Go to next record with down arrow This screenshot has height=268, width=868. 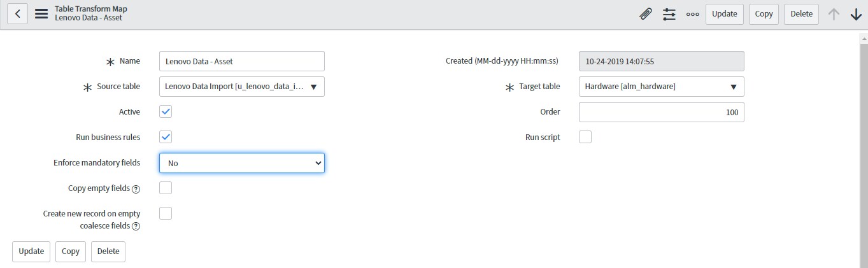(857, 14)
